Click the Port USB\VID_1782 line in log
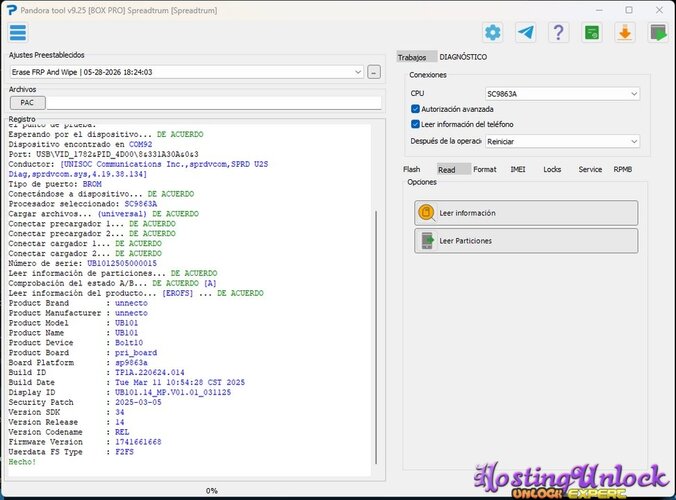The height and width of the screenshot is (500, 676). 103,154
